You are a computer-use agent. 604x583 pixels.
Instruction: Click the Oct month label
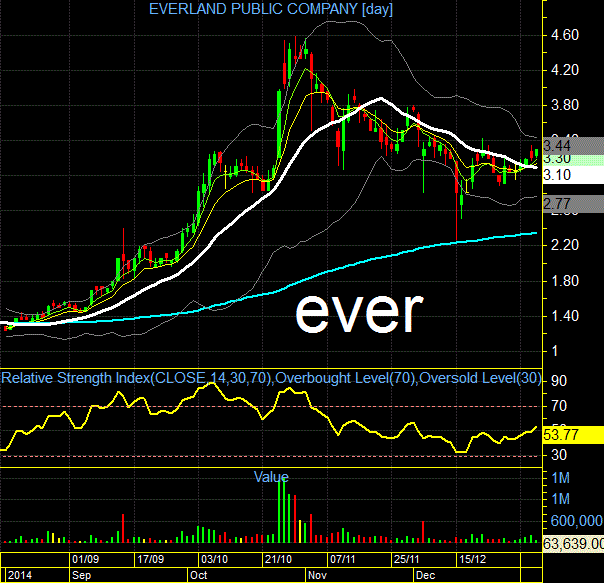(x=199, y=575)
